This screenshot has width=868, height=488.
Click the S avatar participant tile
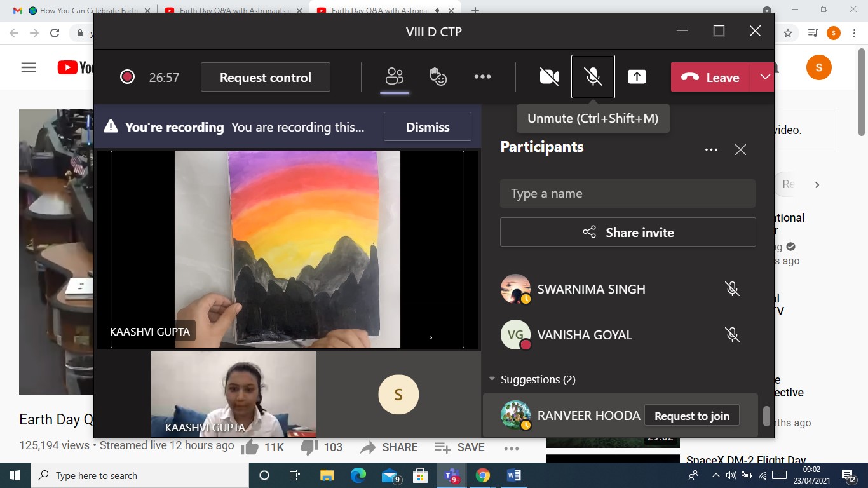click(x=398, y=395)
